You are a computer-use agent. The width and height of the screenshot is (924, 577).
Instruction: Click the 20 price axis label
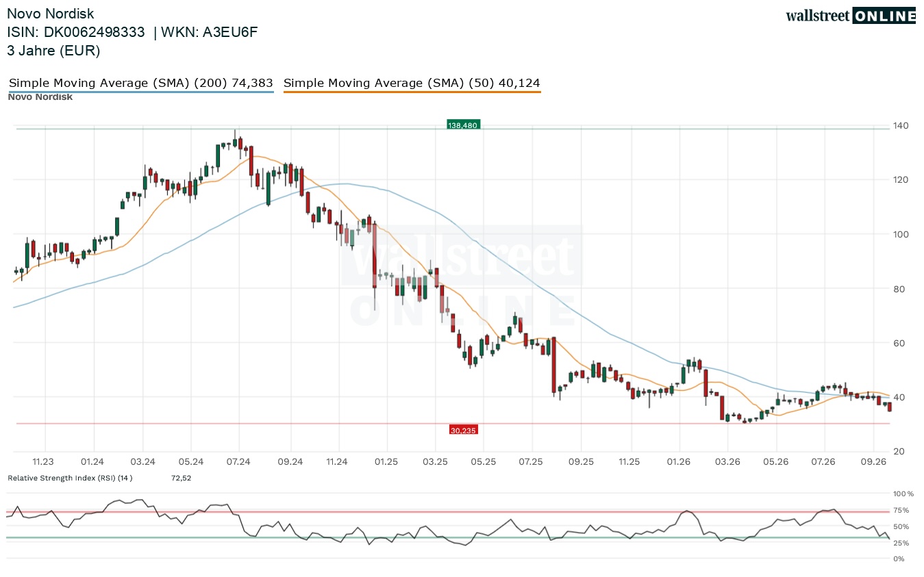898,452
